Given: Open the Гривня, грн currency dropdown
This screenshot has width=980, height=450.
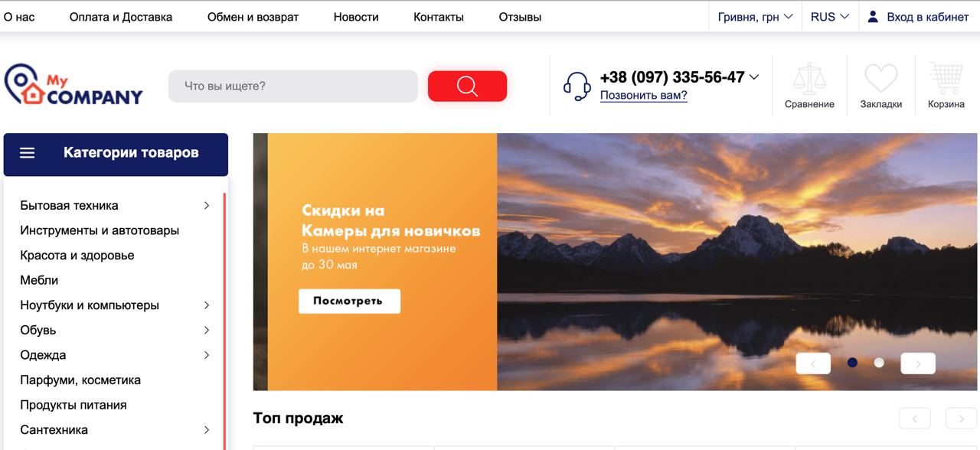Looking at the screenshot, I should tap(755, 17).
